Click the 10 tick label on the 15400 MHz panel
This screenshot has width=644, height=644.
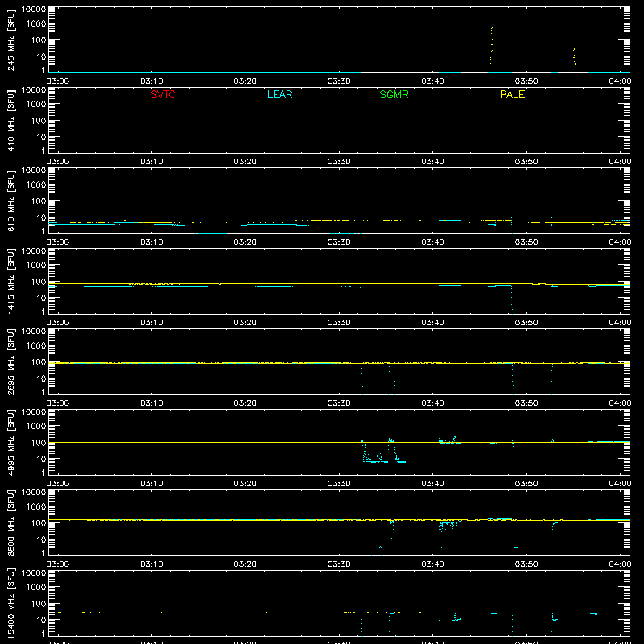41,620
